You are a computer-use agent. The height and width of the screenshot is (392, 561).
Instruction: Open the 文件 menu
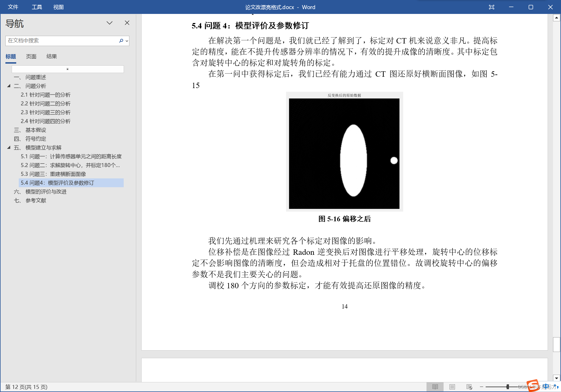click(x=13, y=7)
